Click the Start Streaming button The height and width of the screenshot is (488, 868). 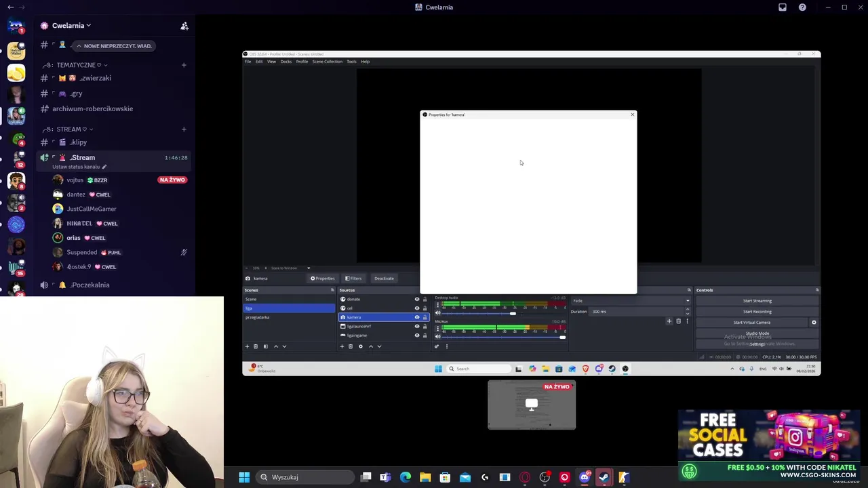tap(757, 301)
